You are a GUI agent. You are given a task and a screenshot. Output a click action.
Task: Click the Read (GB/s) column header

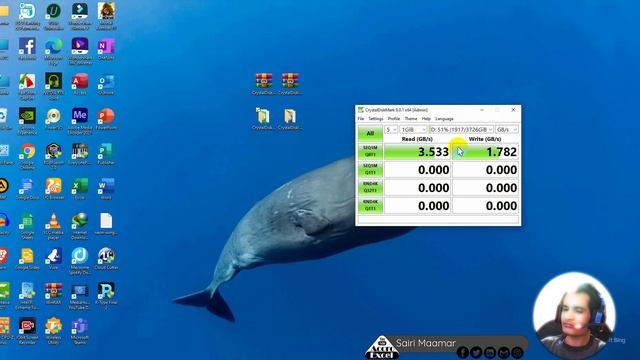point(417,139)
